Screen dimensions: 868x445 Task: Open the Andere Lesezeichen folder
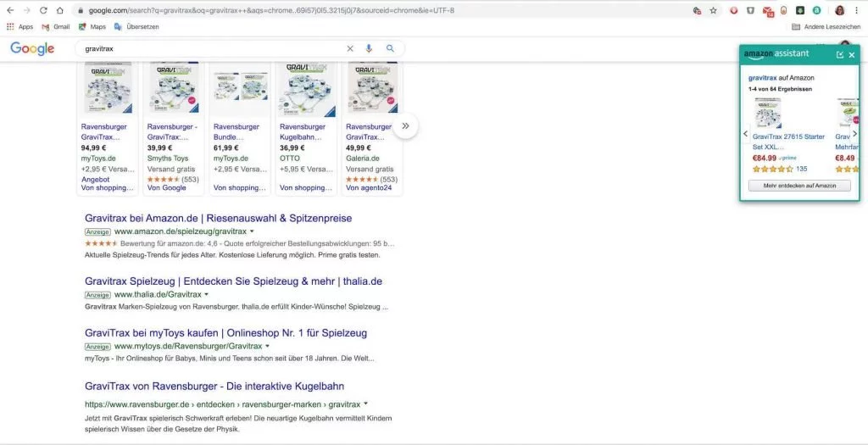(x=826, y=26)
